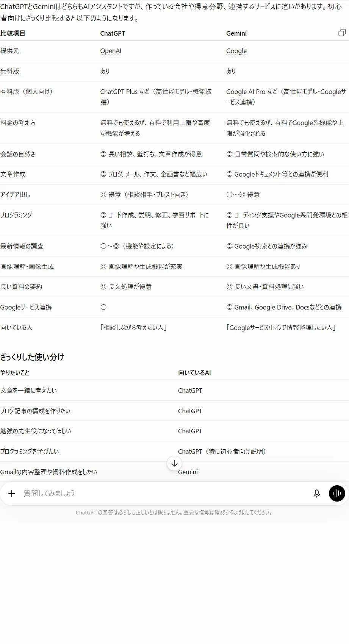The width and height of the screenshot is (349, 644).
Task: Click the Gemini cell in the last usage row
Action: (188, 472)
